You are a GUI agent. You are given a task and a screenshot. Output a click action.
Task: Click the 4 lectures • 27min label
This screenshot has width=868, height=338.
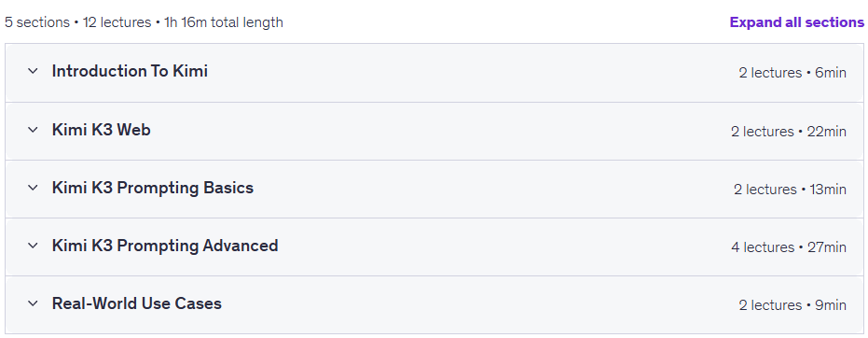coord(789,247)
